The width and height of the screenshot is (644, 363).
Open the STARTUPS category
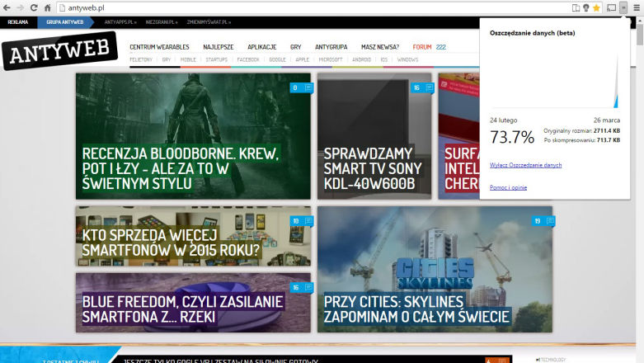click(216, 59)
